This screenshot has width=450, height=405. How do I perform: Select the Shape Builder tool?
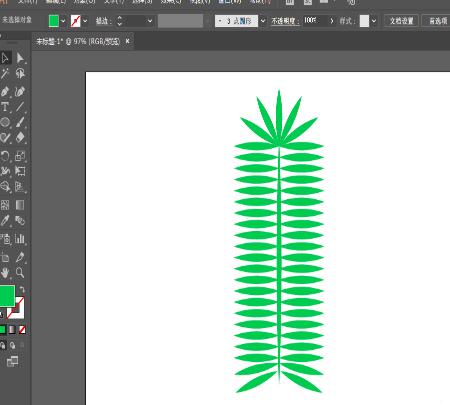(5, 187)
